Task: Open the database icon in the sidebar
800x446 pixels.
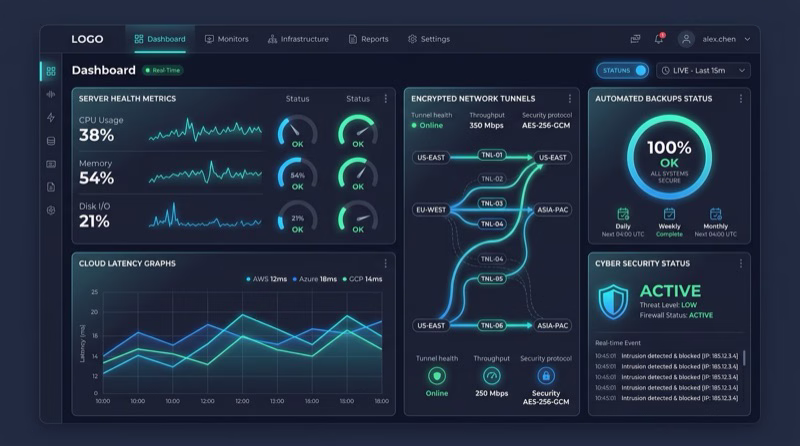Action: click(51, 141)
